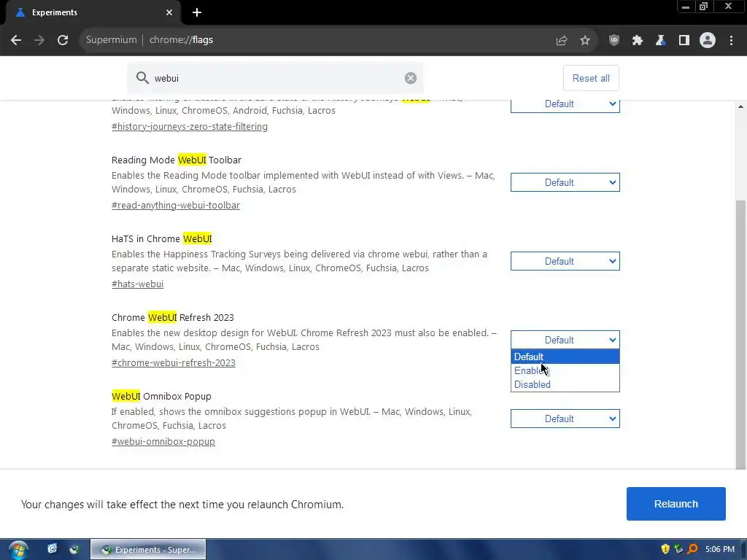Image resolution: width=747 pixels, height=560 pixels.
Task: Click the yellow shield tray icon
Action: [665, 549]
